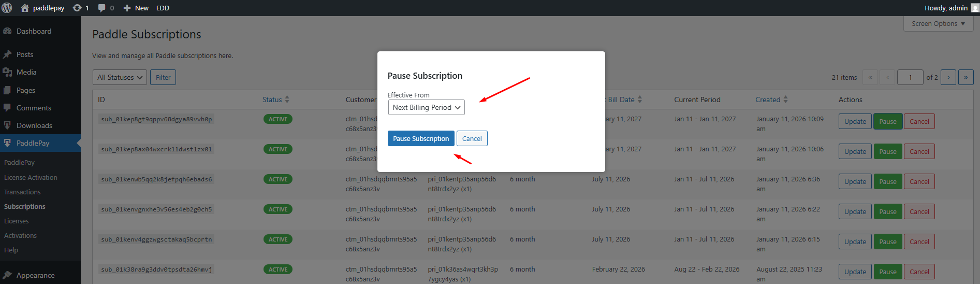Expand the Screen Options panel

[938, 24]
